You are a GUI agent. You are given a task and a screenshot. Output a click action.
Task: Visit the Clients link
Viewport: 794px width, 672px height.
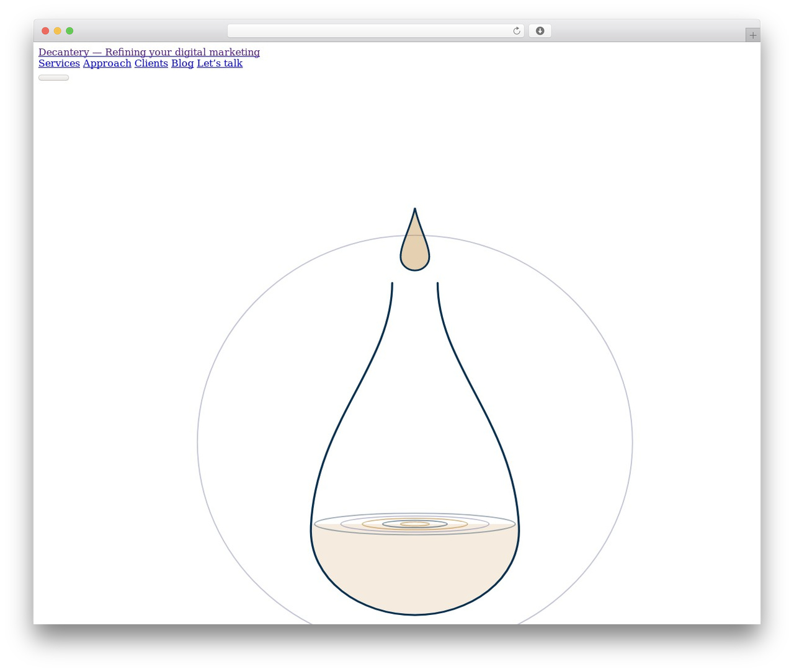(151, 63)
